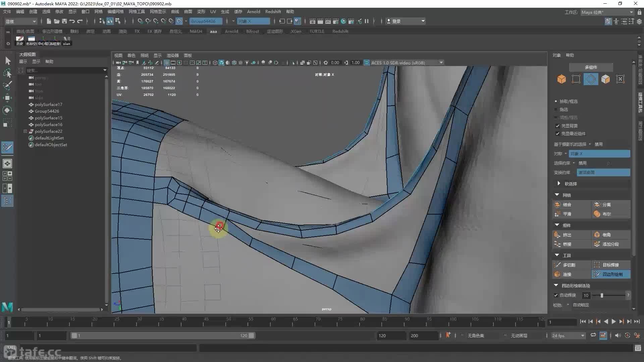This screenshot has width=644, height=362.
Task: Click the 多切割 multi-cut tool
Action: click(571, 265)
